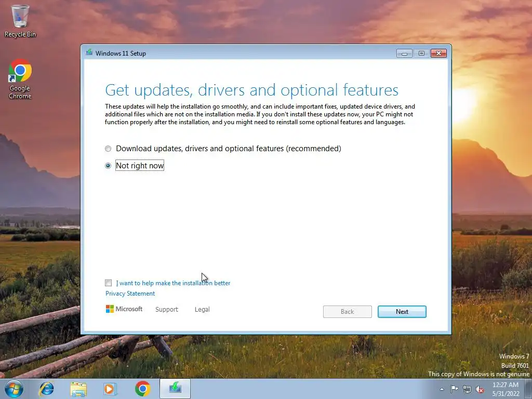Click the greyed-out Back button
The height and width of the screenshot is (399, 532).
[x=348, y=312]
